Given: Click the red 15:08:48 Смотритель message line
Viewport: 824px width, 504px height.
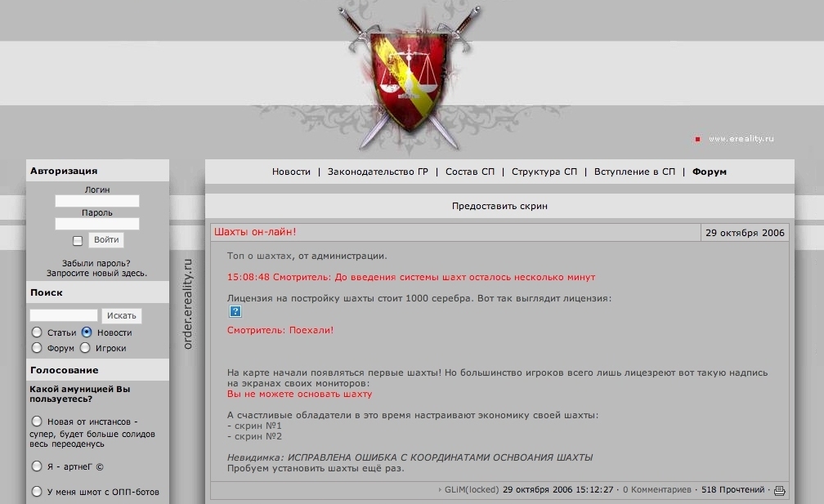Looking at the screenshot, I should 411,277.
